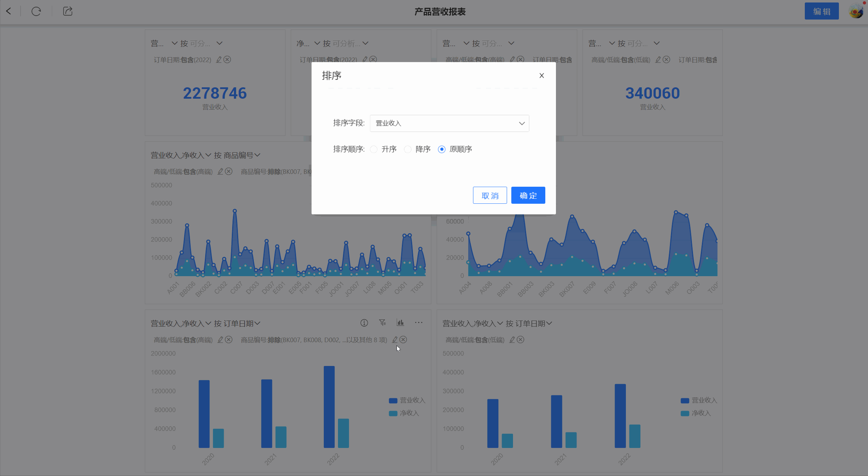Screen dimensions: 868x476
Task: Open the 排序字段 dropdown
Action: (x=449, y=123)
